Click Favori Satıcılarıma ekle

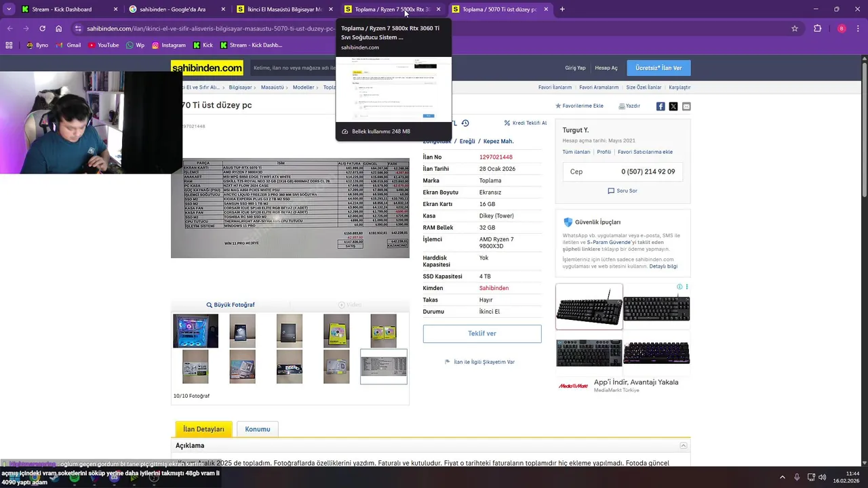tap(645, 152)
